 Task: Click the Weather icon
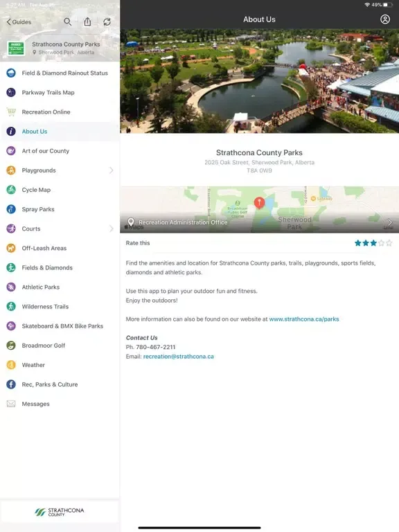coord(11,365)
